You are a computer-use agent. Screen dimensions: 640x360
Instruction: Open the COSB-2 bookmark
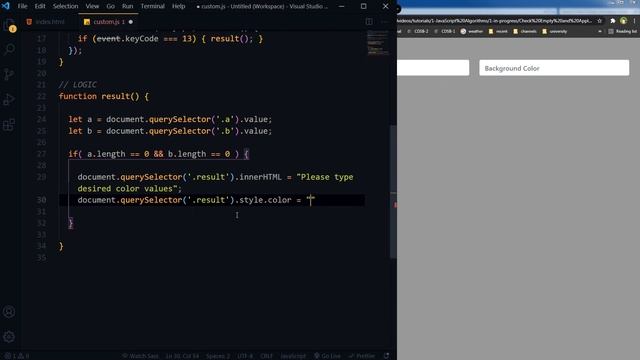(x=418, y=31)
